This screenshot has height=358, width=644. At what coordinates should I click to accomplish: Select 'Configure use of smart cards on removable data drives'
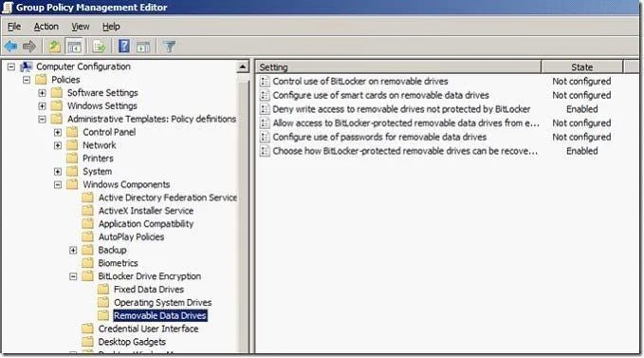[x=380, y=95]
